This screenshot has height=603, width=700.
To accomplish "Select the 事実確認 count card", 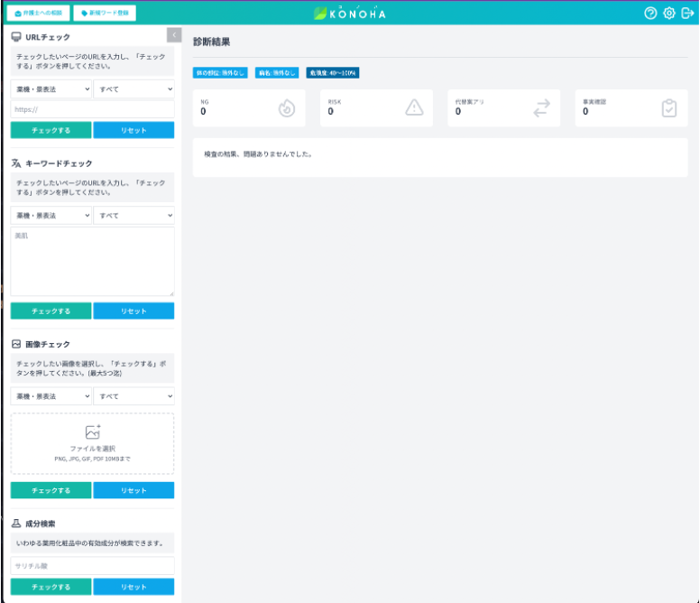I will tap(631, 108).
